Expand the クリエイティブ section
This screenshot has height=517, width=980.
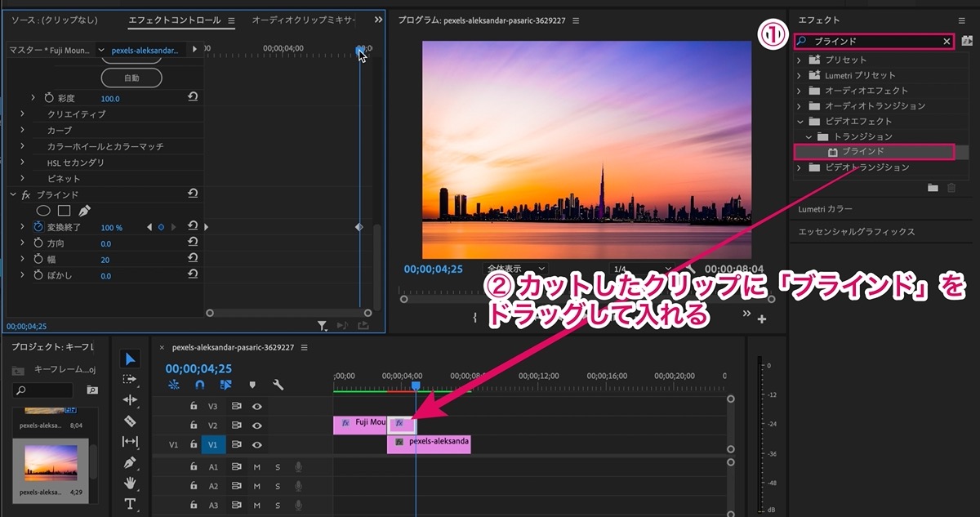tap(23, 114)
